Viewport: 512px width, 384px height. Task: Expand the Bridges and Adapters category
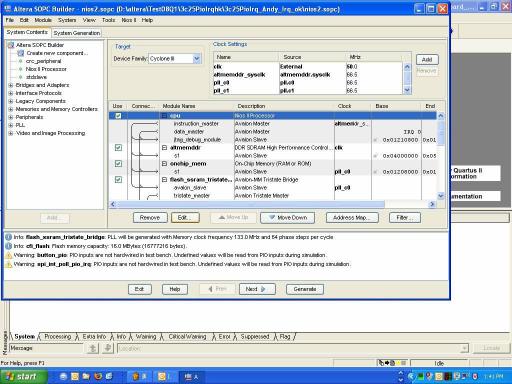[x=11, y=85]
